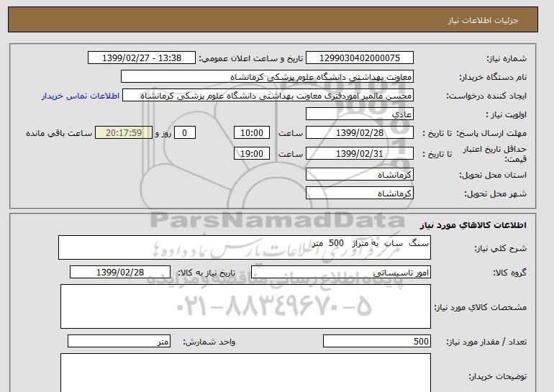Click the quantity field showing 500
The image size is (554, 392).
coord(376,342)
